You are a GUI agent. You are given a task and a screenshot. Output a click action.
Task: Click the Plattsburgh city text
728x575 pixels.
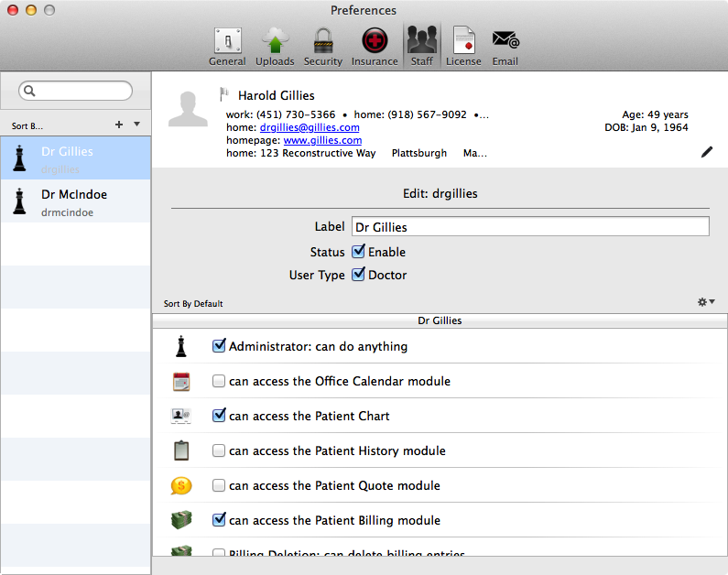[x=419, y=153]
